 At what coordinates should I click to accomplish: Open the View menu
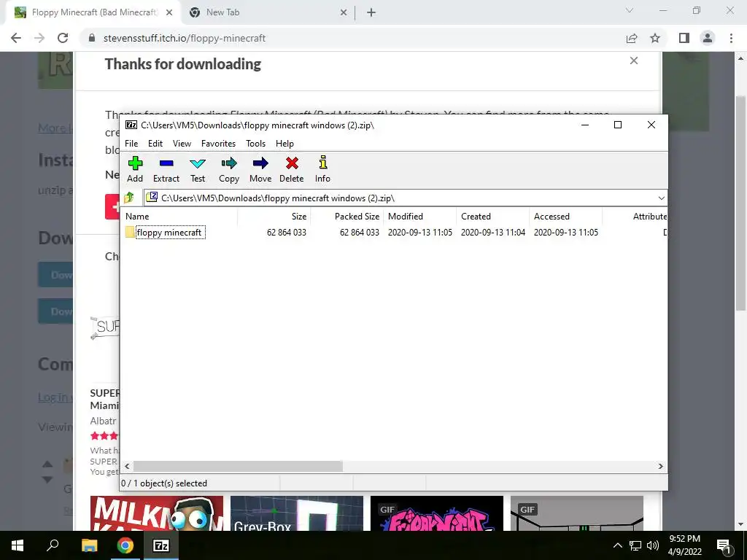[x=182, y=144]
